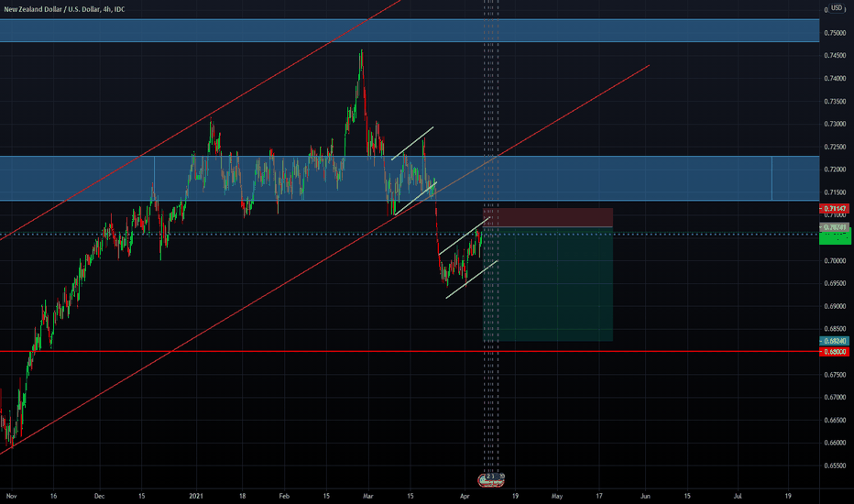Image resolution: width=854 pixels, height=504 pixels.
Task: Click the 'Dec' time axis label
Action: coord(99,497)
